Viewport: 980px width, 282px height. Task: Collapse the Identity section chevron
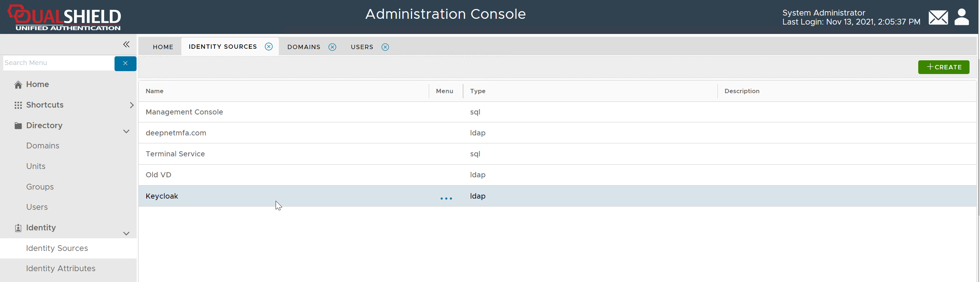[x=126, y=233]
